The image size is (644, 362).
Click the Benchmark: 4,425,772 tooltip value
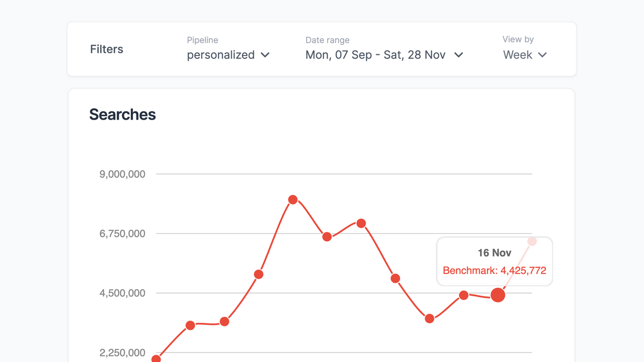click(x=494, y=270)
